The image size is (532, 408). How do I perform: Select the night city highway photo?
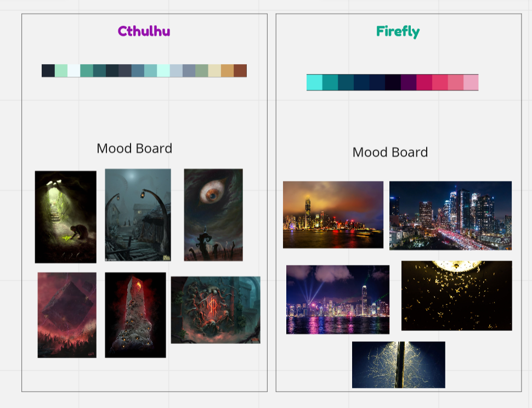pos(450,216)
